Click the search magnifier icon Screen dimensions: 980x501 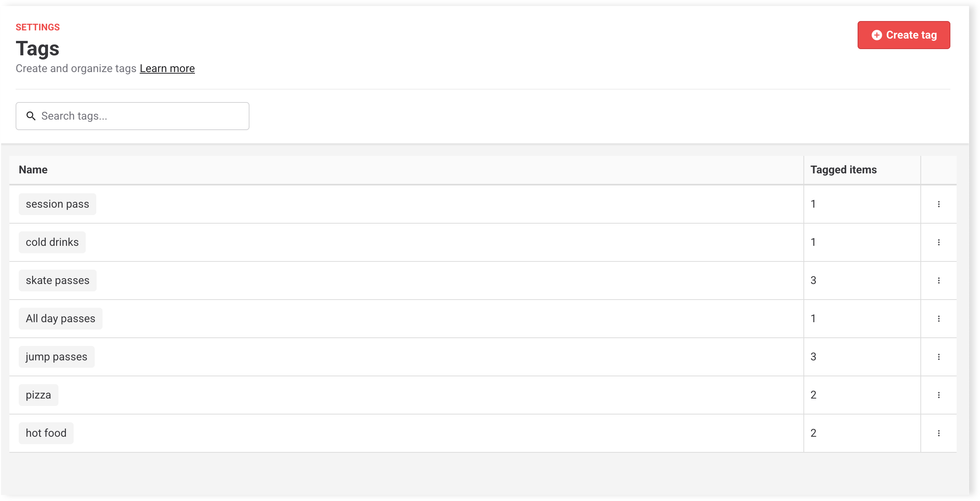coord(31,116)
